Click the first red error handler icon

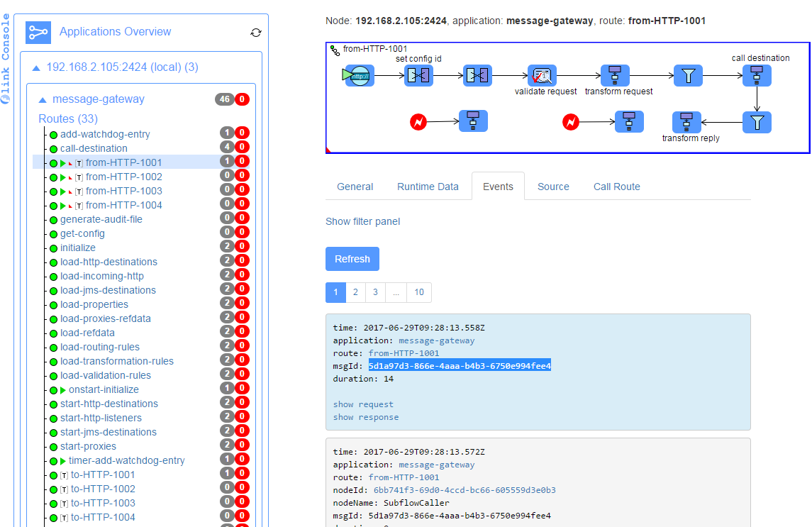(418, 122)
